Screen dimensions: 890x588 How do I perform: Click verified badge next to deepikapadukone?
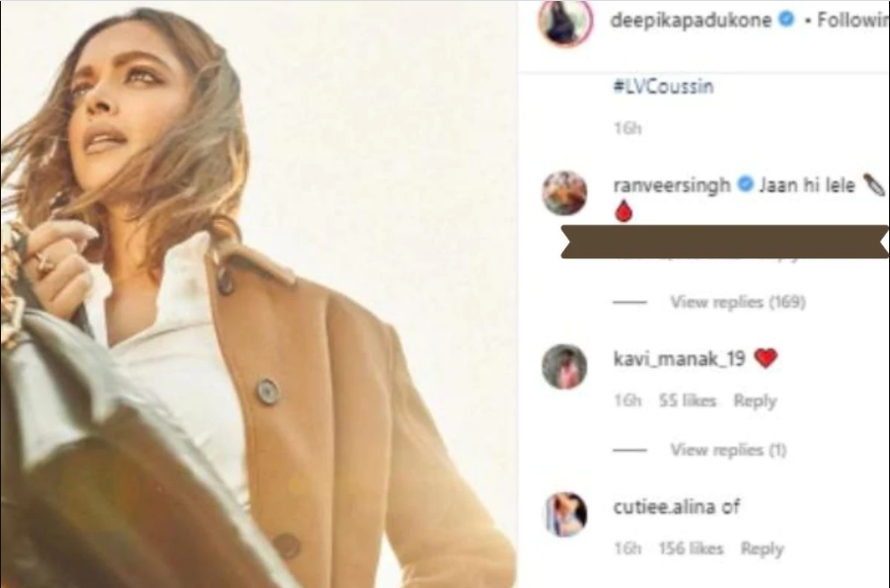click(x=786, y=20)
